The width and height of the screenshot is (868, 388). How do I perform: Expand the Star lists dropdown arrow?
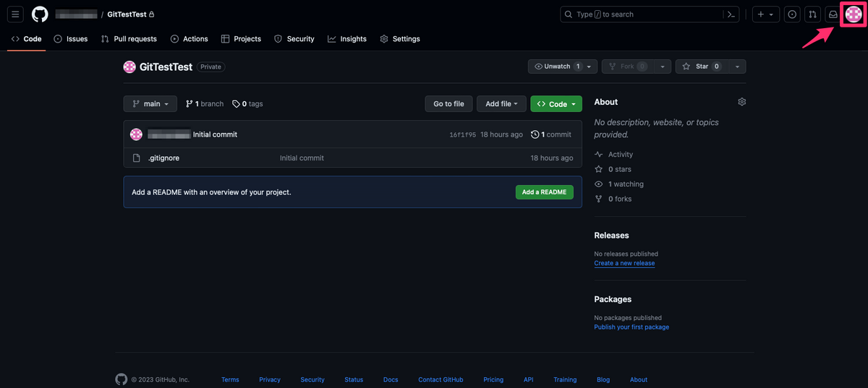(x=737, y=66)
